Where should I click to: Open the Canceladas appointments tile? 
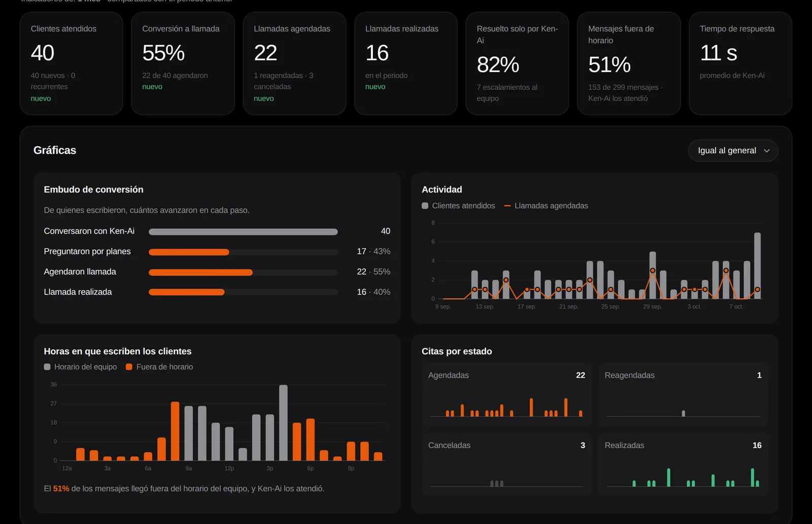(506, 465)
